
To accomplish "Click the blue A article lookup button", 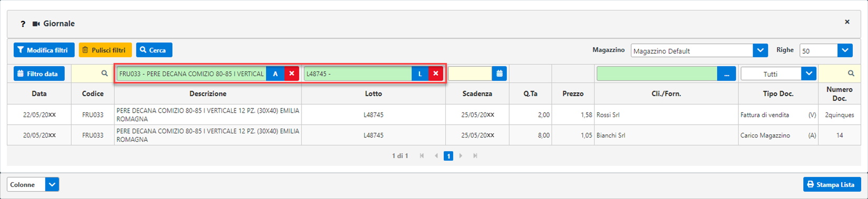I will (x=275, y=74).
